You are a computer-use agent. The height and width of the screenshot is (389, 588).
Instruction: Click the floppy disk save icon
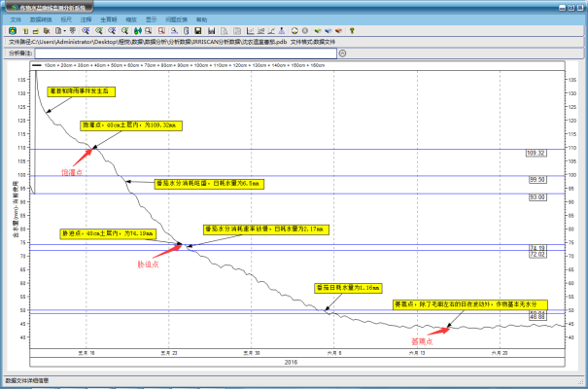pyautogui.click(x=198, y=31)
